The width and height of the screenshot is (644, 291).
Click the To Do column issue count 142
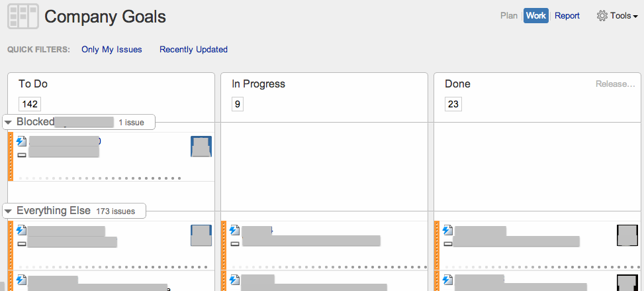click(30, 104)
